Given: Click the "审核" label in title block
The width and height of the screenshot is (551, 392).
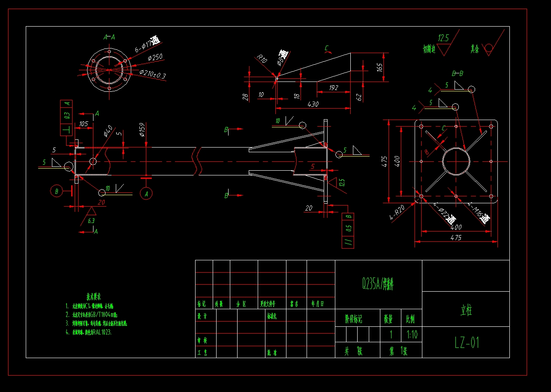Looking at the screenshot, I should (x=202, y=341).
